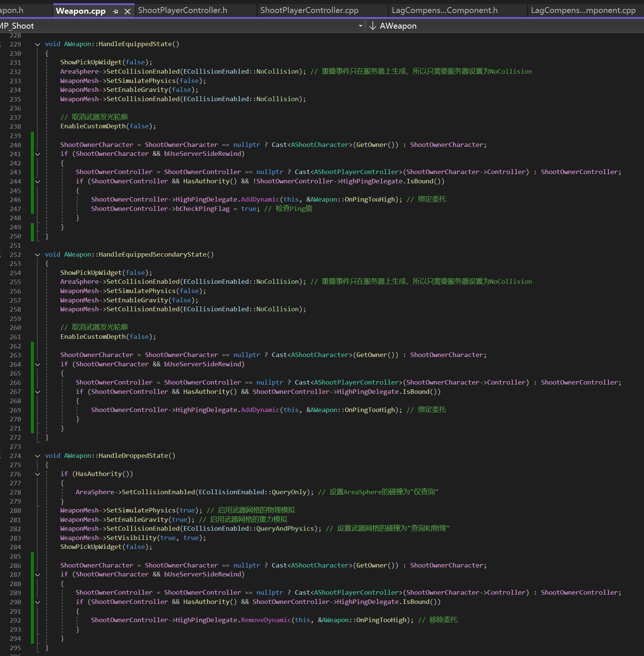Switch to the ShootPlayerController.h tab
Image resolution: width=644 pixels, height=656 pixels.
tap(183, 10)
